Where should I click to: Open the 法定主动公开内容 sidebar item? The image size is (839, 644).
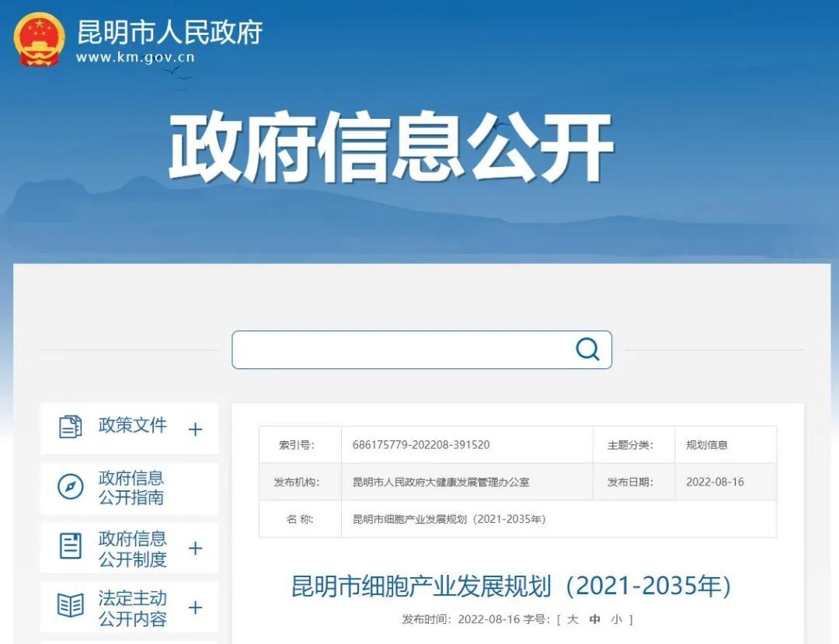pyautogui.click(x=129, y=607)
